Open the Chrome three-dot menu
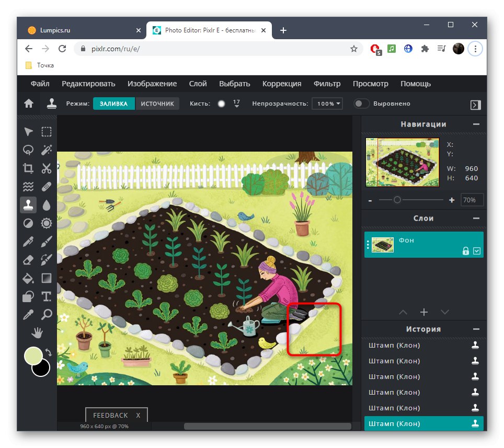 click(x=475, y=49)
